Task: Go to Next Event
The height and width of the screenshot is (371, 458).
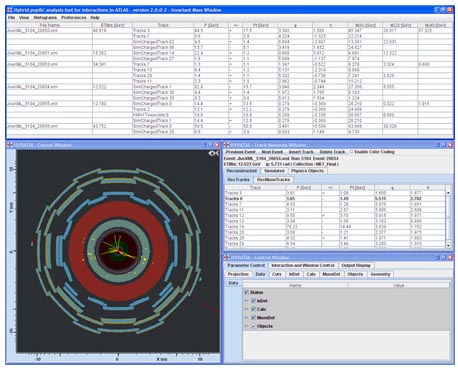Action: 272,152
